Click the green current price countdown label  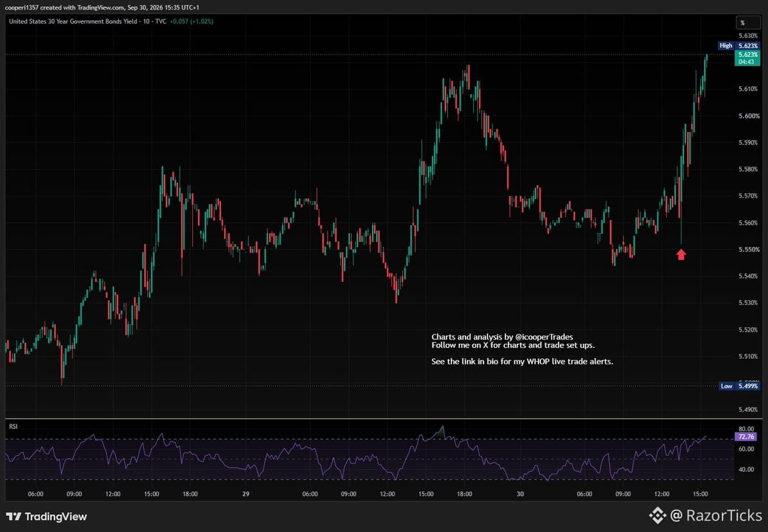748,58
